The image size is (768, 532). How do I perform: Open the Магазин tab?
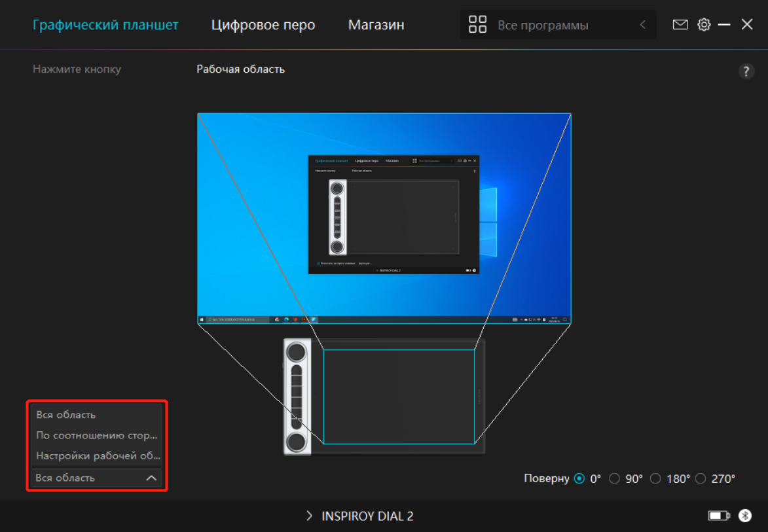(x=376, y=25)
